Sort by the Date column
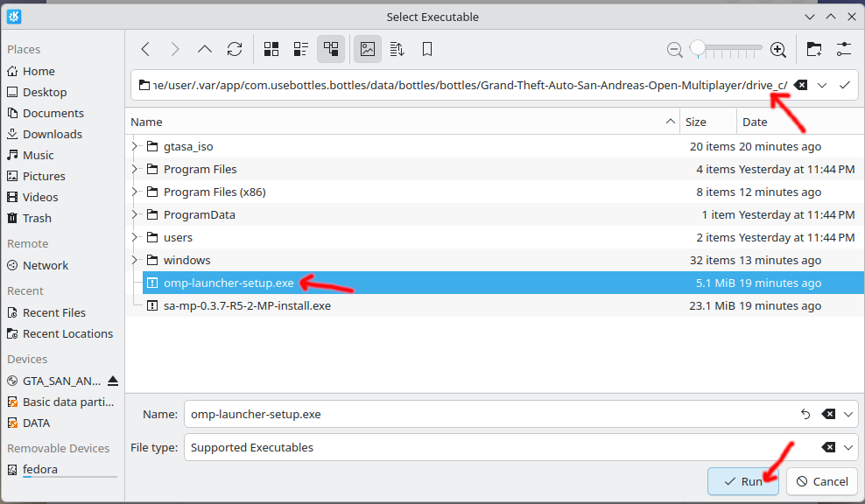 (x=800, y=122)
